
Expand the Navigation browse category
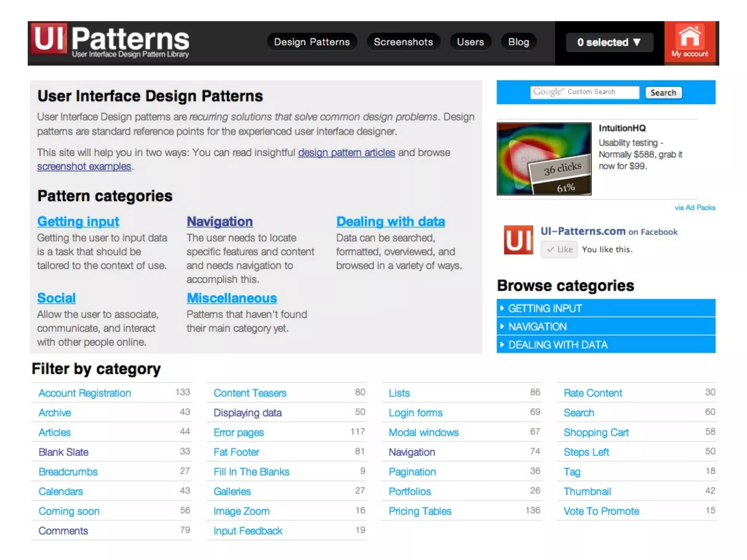605,327
